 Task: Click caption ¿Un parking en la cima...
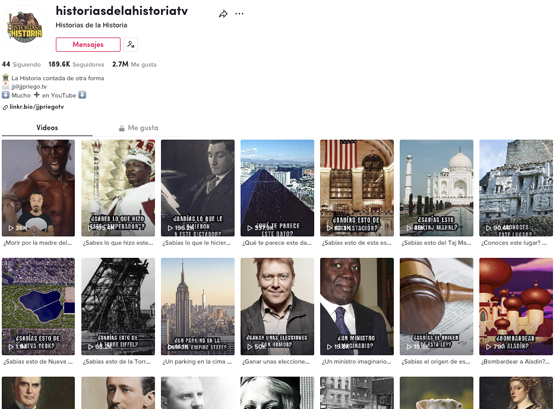tap(197, 362)
